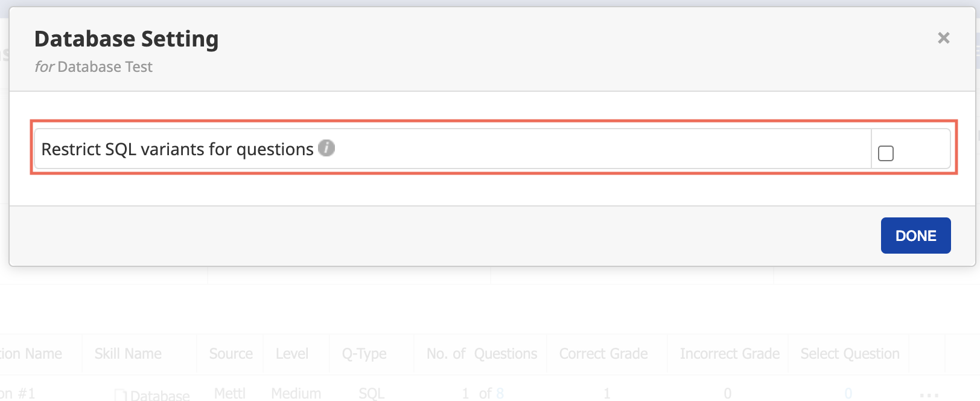The height and width of the screenshot is (401, 980).
Task: Click the info icon beside Restrict SQL variants
Action: pos(326,148)
